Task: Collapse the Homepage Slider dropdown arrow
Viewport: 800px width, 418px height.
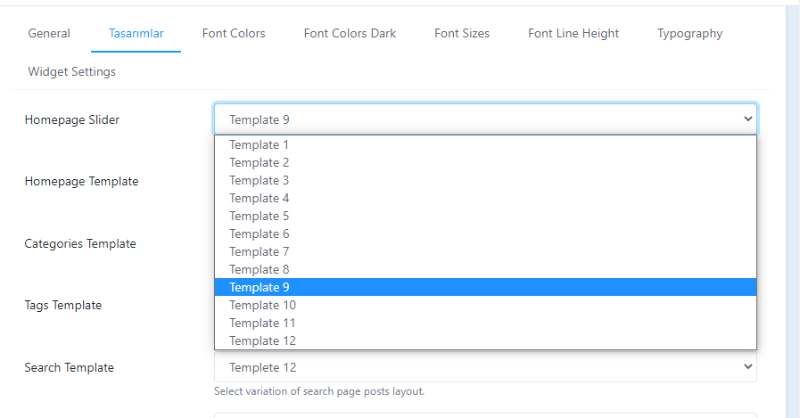Action: click(x=748, y=119)
